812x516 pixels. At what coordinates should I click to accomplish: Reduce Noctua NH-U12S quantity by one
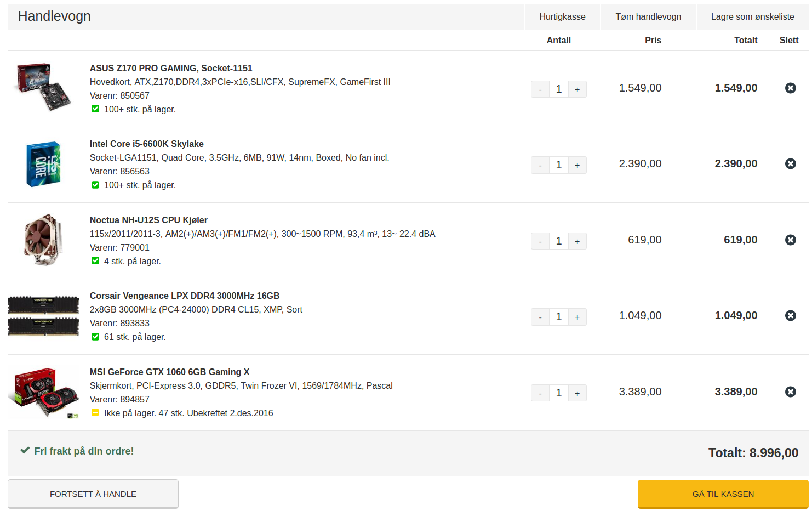tap(540, 241)
